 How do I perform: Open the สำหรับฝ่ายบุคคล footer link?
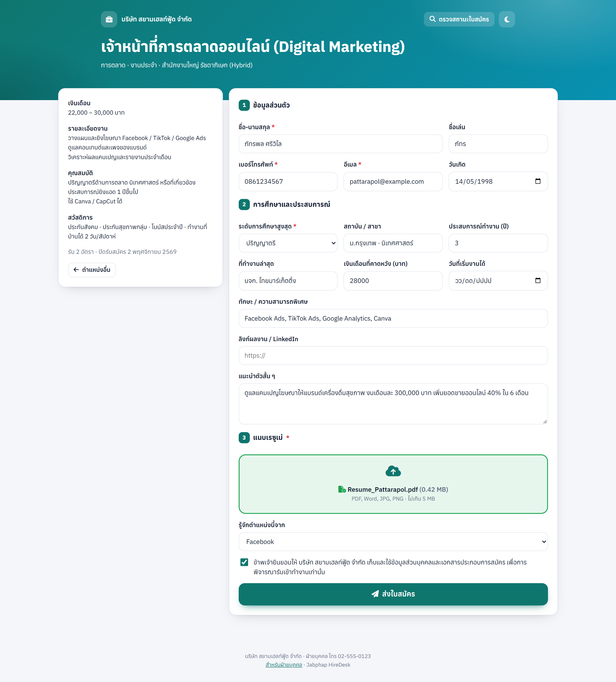point(284,665)
